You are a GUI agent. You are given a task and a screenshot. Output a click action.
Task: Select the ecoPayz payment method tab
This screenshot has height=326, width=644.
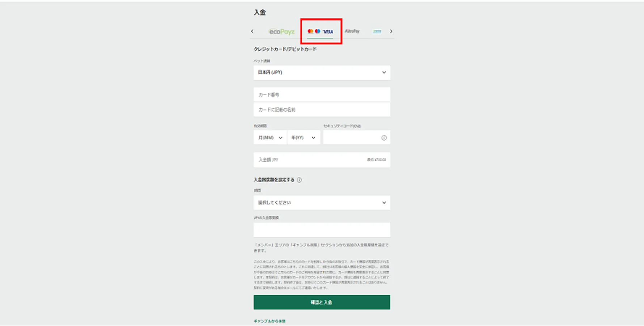[x=281, y=32]
